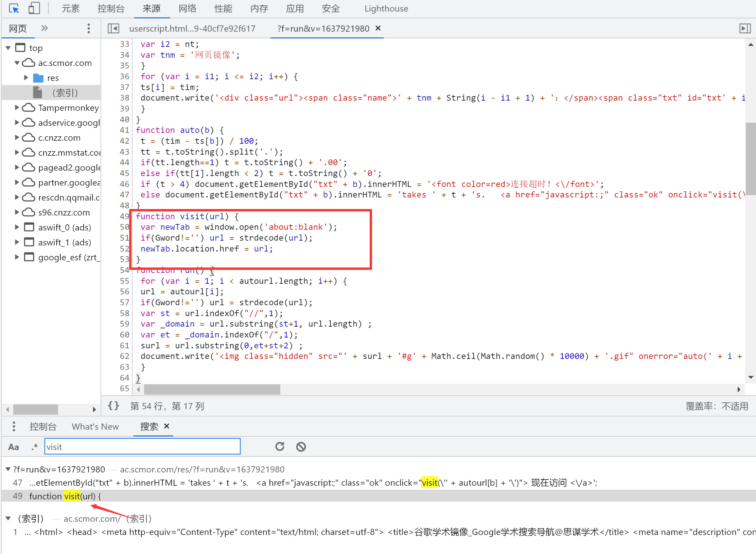Select the 搜索 drawer tab

(149, 427)
